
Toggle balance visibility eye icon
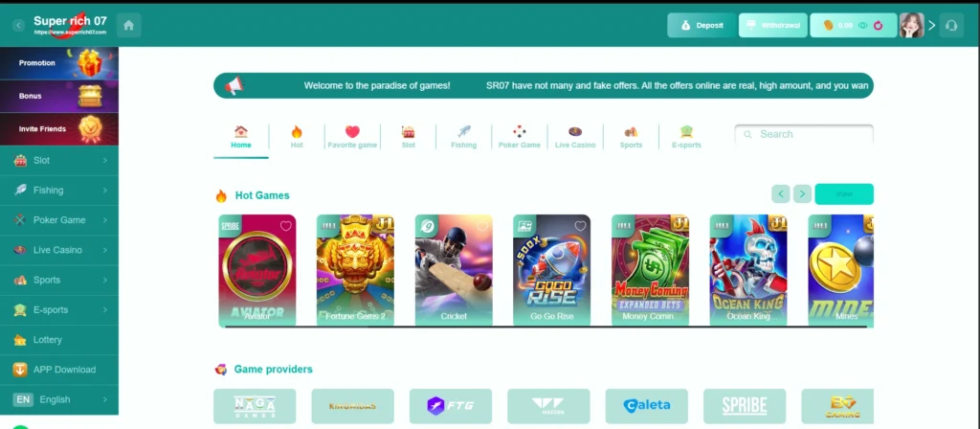(x=863, y=26)
